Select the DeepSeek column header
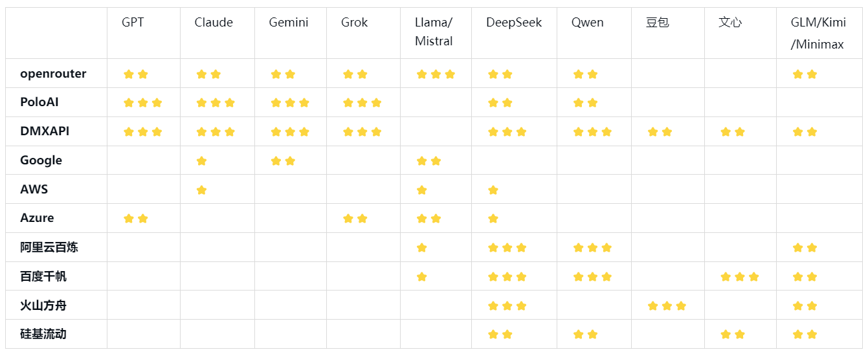The image size is (868, 352). pyautogui.click(x=514, y=23)
